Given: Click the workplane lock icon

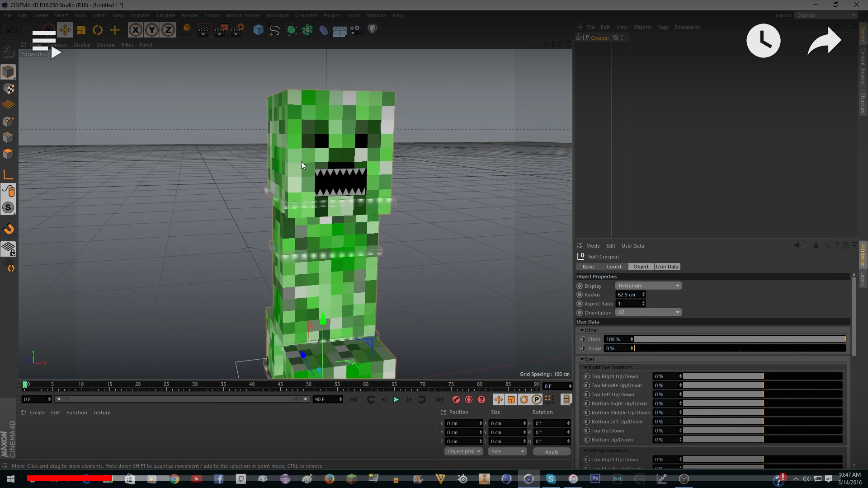Looking at the screenshot, I should (x=8, y=249).
